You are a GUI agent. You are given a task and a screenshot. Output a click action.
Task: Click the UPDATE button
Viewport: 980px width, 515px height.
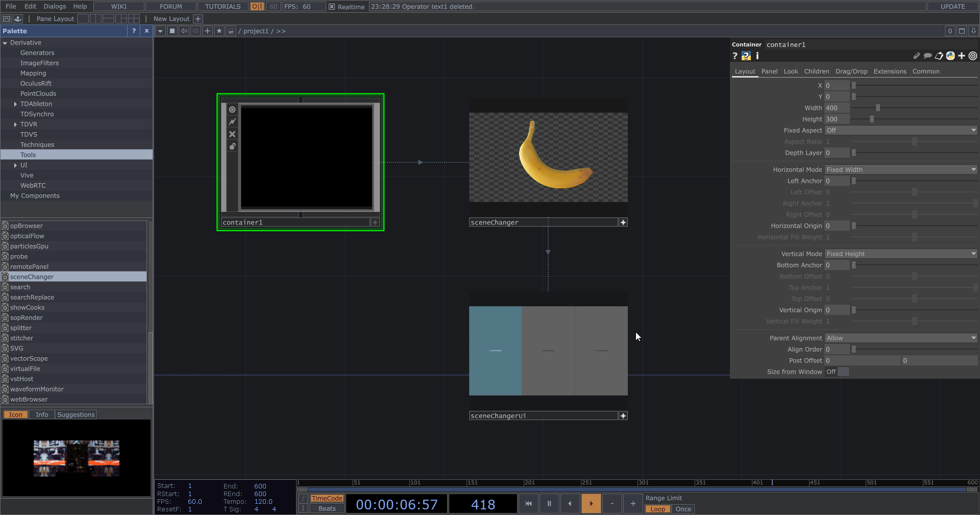(952, 7)
